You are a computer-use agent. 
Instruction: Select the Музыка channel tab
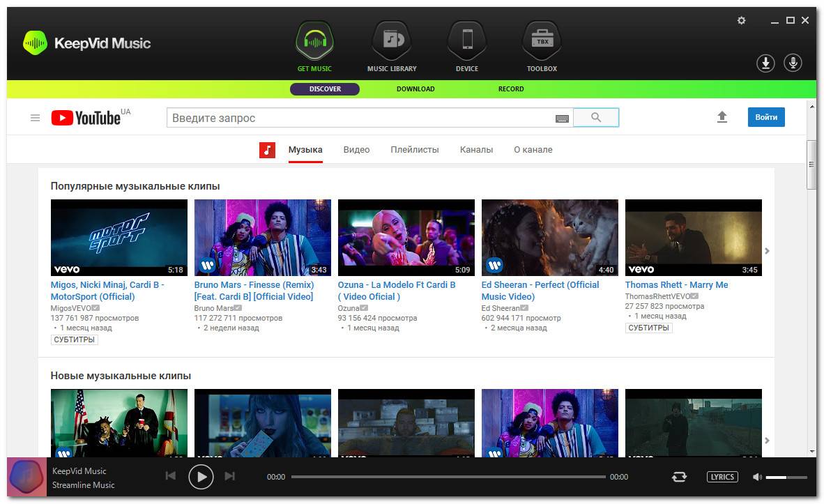click(x=305, y=150)
